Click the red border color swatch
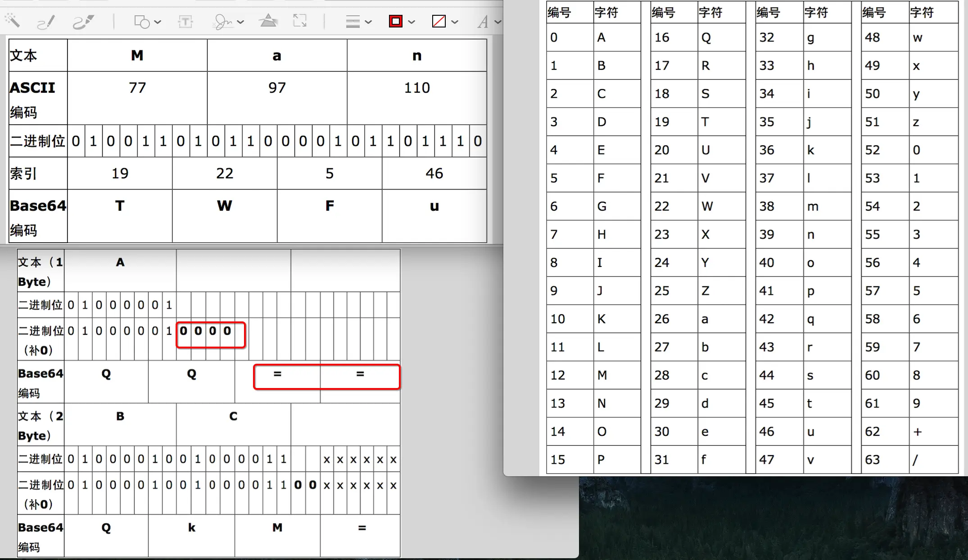This screenshot has height=560, width=968. coord(395,21)
